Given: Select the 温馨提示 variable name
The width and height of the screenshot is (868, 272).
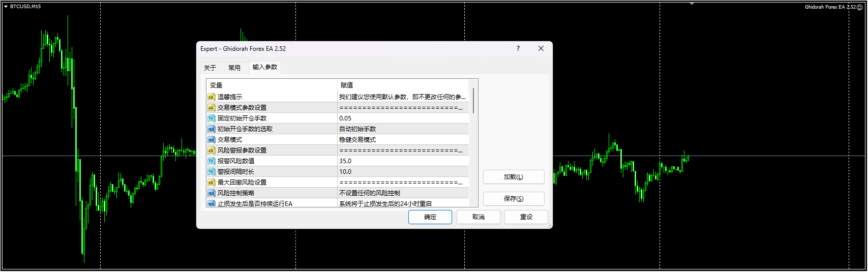Looking at the screenshot, I should click(x=230, y=97).
